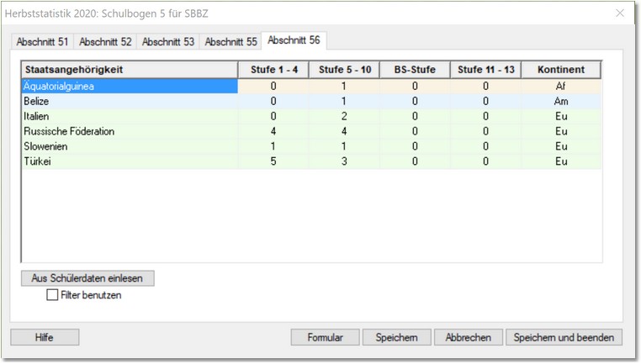Click the Stufe 1 - 4 value for Türkei
Viewport: 641px width, 364px height.
(x=273, y=161)
